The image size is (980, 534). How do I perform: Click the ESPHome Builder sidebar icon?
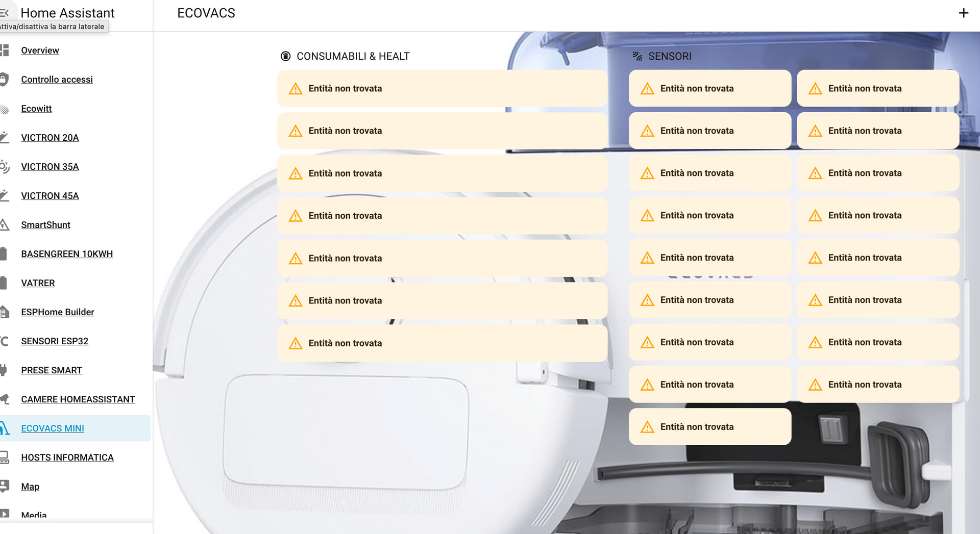5,312
